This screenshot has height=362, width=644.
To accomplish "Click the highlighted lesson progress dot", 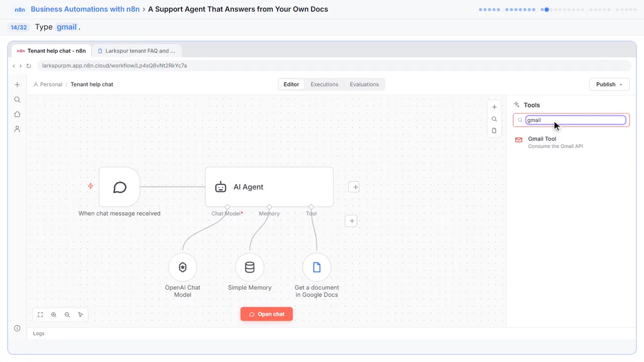I will 547,9.
